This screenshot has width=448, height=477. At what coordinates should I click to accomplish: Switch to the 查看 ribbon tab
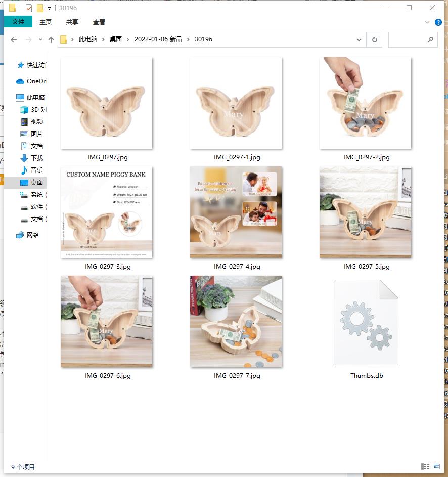99,22
